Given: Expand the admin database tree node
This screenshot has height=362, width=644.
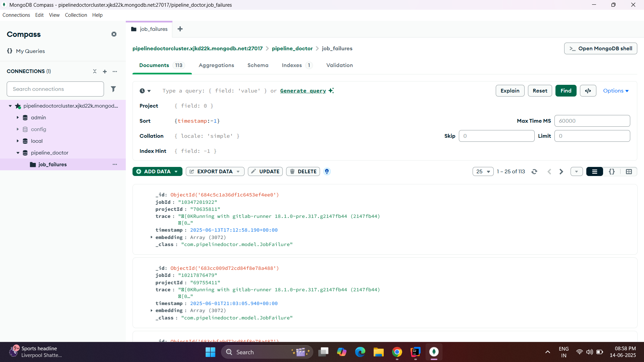Looking at the screenshot, I should tap(18, 118).
